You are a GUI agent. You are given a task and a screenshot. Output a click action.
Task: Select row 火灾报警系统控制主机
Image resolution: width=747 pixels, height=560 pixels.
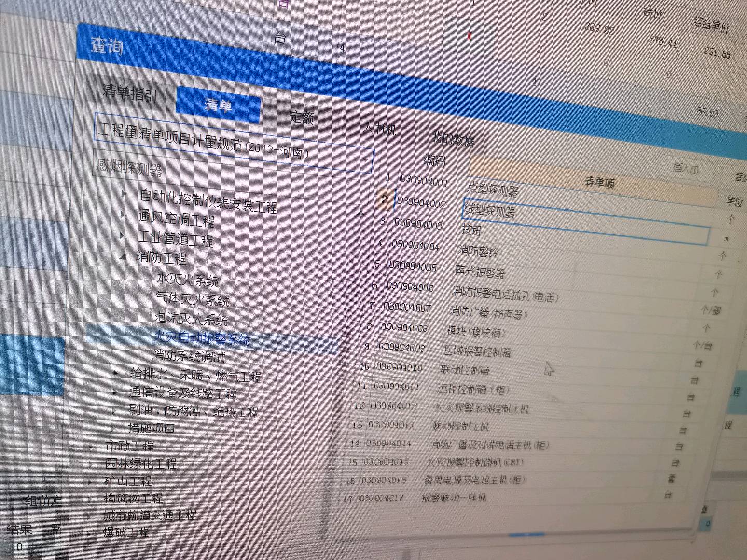coord(481,408)
